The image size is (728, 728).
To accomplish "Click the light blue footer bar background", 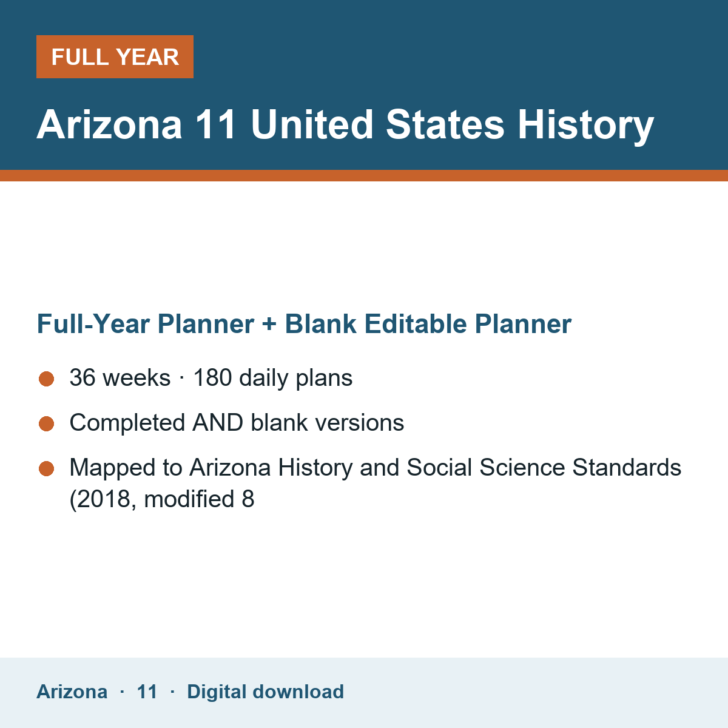I will tap(534, 693).
